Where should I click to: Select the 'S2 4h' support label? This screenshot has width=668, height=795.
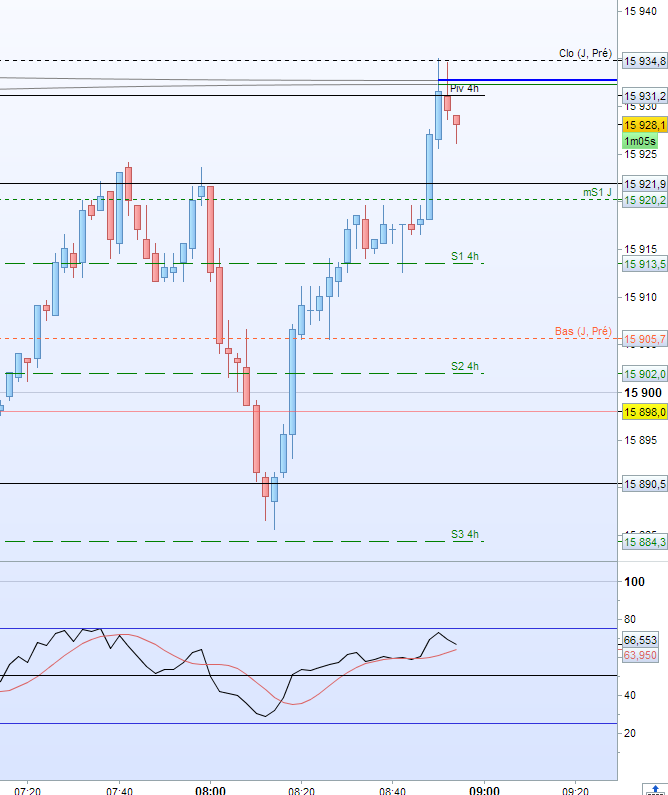pyautogui.click(x=465, y=366)
